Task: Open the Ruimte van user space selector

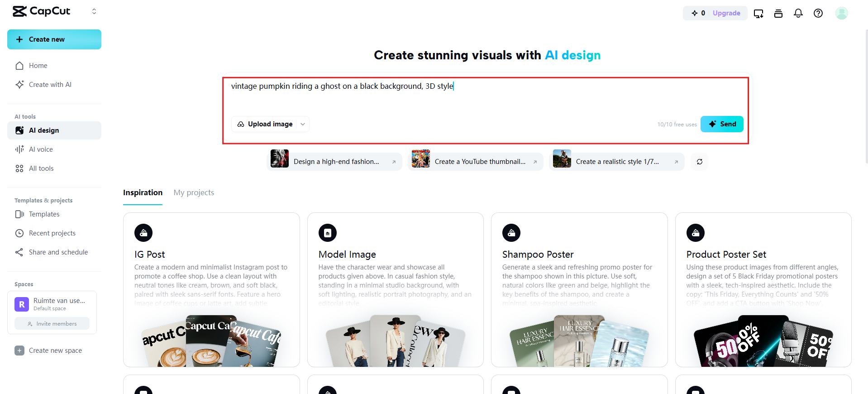Action: pyautogui.click(x=52, y=304)
